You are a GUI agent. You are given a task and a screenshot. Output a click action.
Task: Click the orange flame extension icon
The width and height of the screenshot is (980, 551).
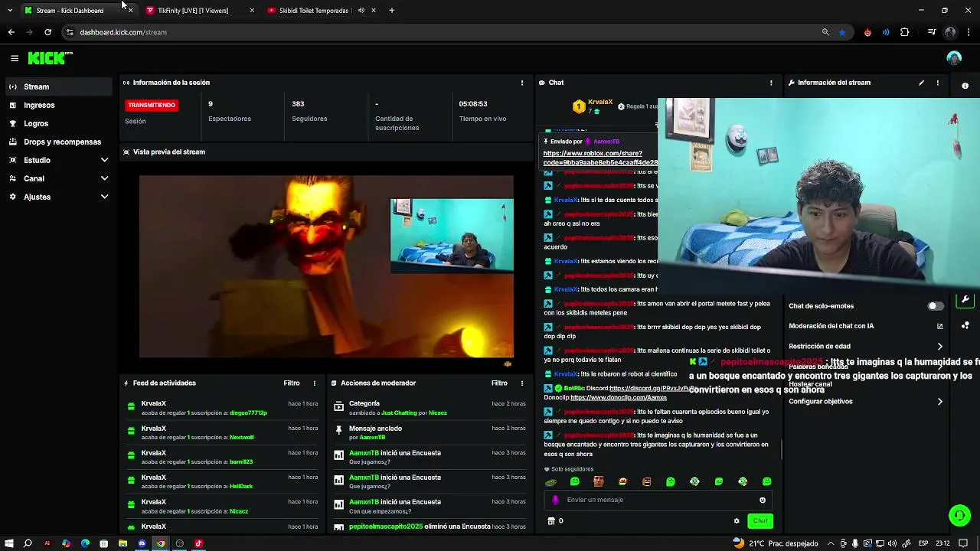tap(867, 32)
